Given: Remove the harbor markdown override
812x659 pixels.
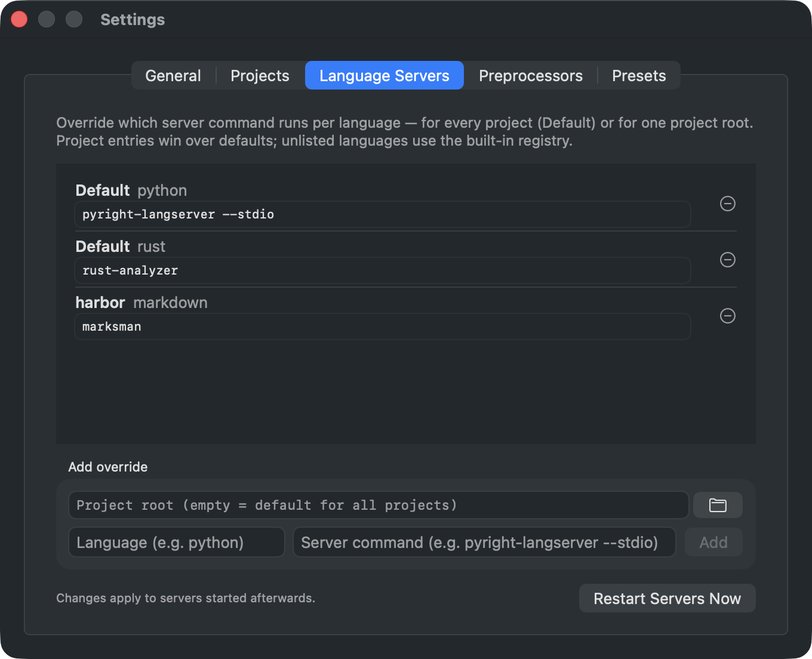Looking at the screenshot, I should pyautogui.click(x=727, y=316).
